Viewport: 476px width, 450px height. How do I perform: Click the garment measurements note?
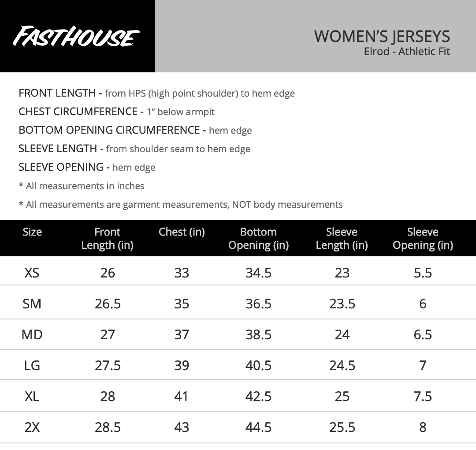(181, 204)
